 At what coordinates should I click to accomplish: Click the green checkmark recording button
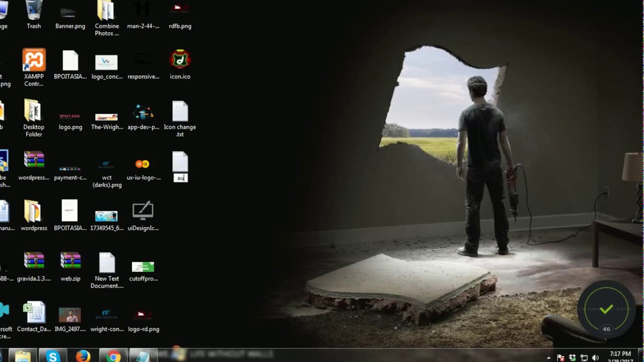pyautogui.click(x=606, y=309)
